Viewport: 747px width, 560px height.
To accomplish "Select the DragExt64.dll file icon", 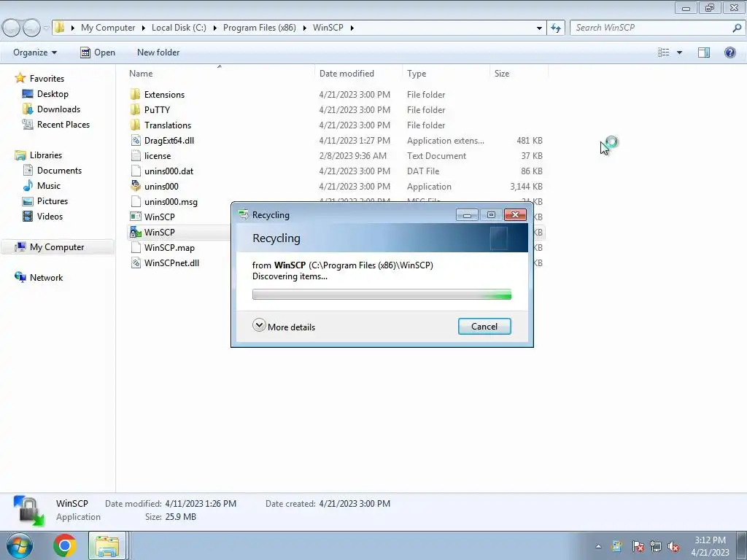I will [136, 140].
